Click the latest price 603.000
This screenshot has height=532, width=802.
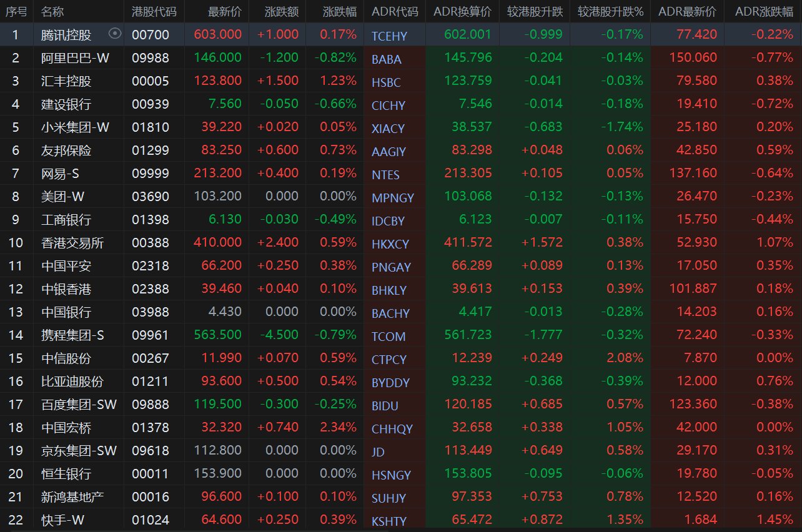point(218,35)
